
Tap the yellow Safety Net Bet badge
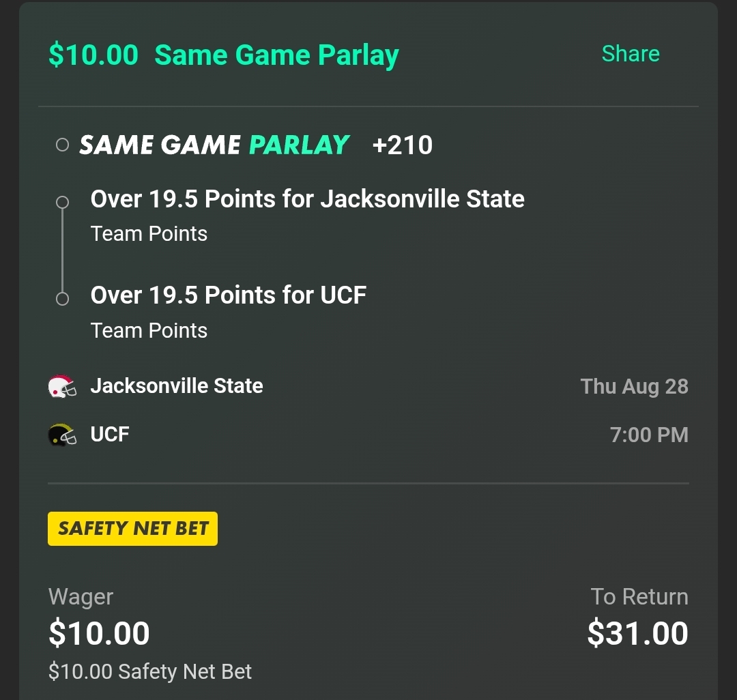(x=132, y=529)
